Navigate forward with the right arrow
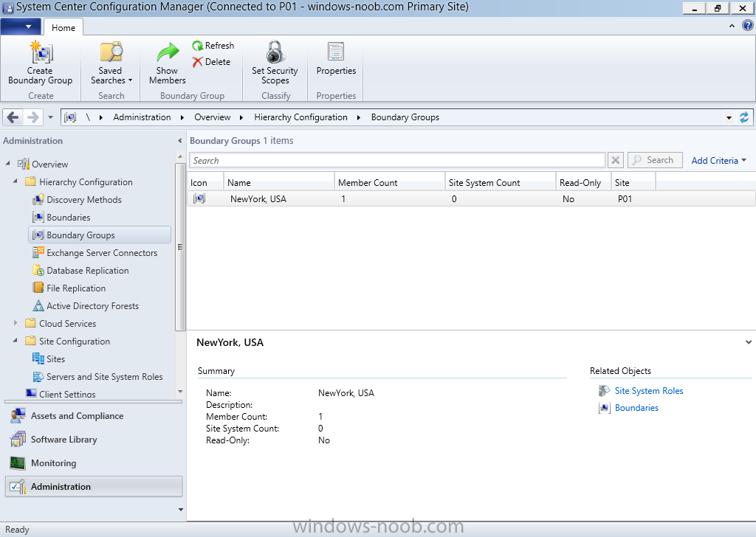The height and width of the screenshot is (537, 756). [32, 117]
